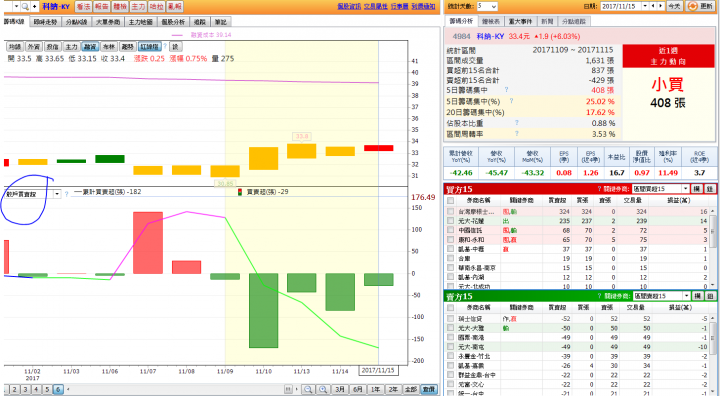720x396 pixels.
Task: Click first small button right of 買方15 dropdown
Action: click(697, 189)
